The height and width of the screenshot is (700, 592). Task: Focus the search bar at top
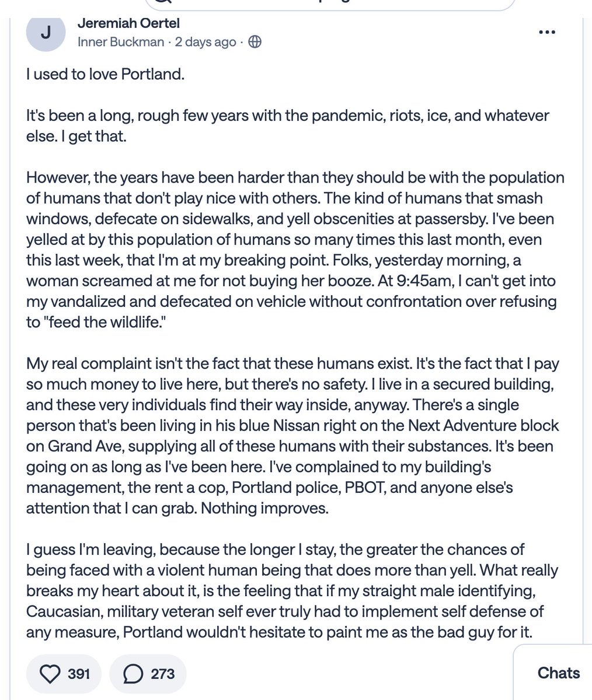330,5
